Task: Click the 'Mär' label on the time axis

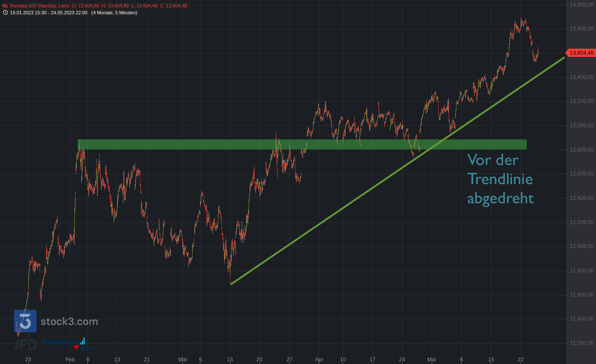Action: point(183,360)
